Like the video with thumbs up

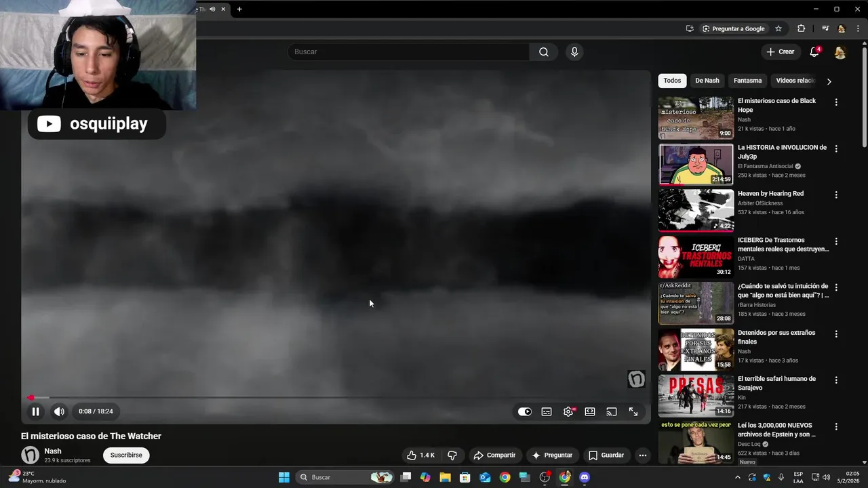(420, 455)
